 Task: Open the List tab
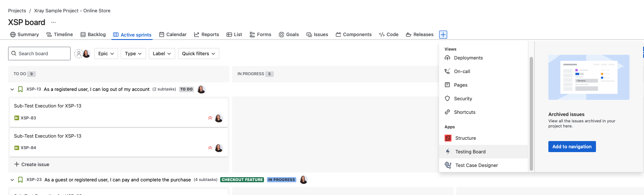[234, 34]
